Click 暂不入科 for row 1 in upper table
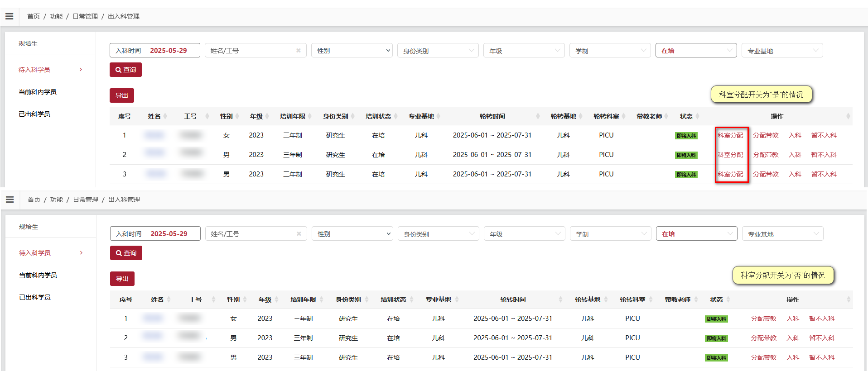868x371 pixels. point(824,135)
